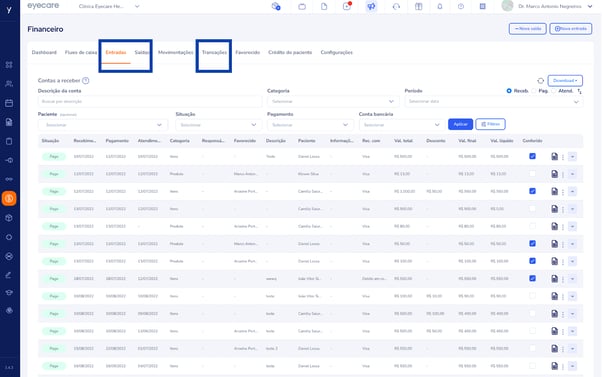Open the calendar icon in the sidebar

[x=9, y=103]
